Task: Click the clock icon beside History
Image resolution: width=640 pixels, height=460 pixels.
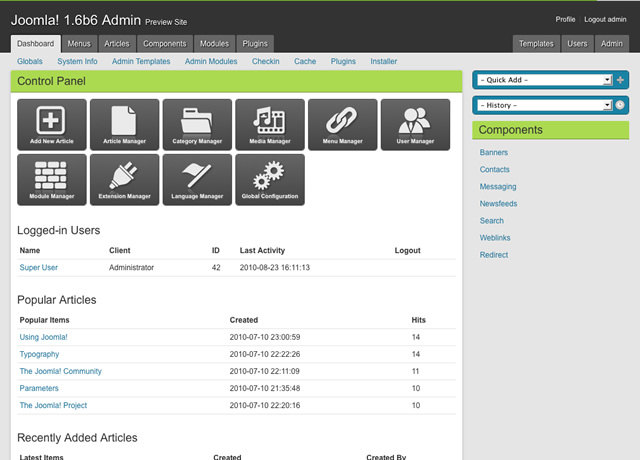Action: pyautogui.click(x=620, y=105)
